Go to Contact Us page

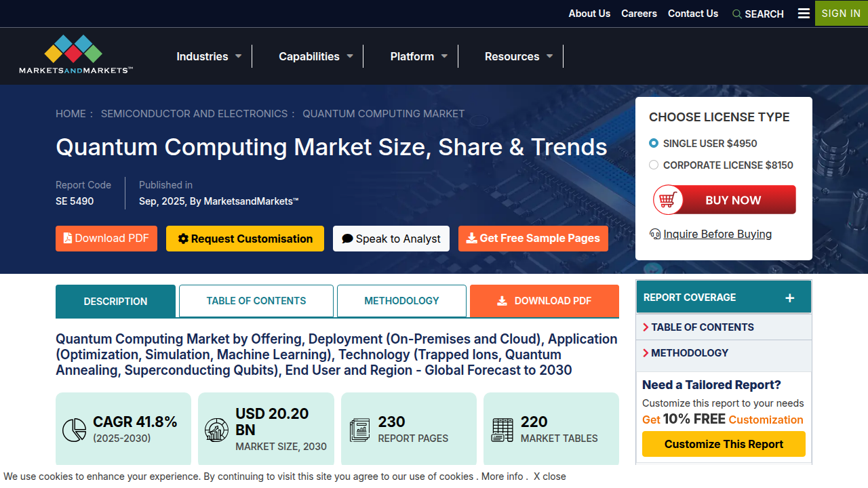tap(693, 14)
